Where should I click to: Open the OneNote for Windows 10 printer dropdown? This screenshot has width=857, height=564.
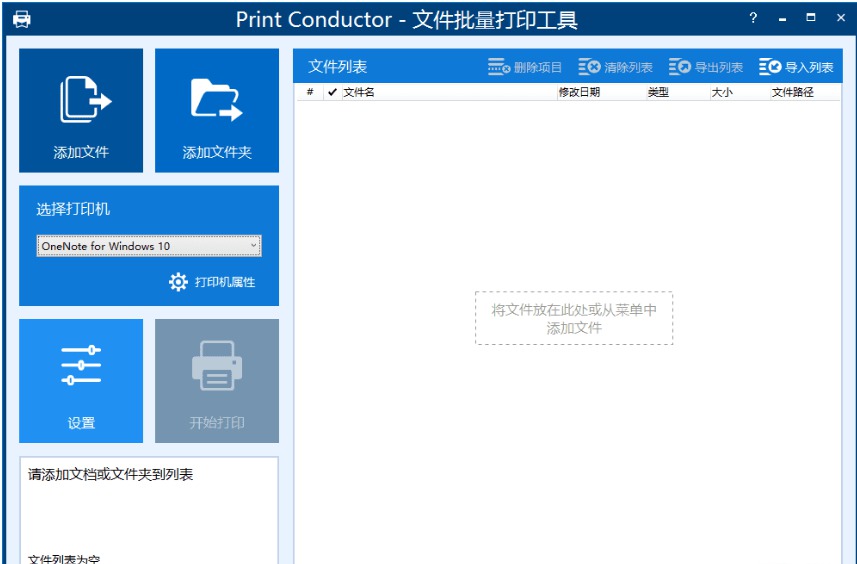coord(149,246)
